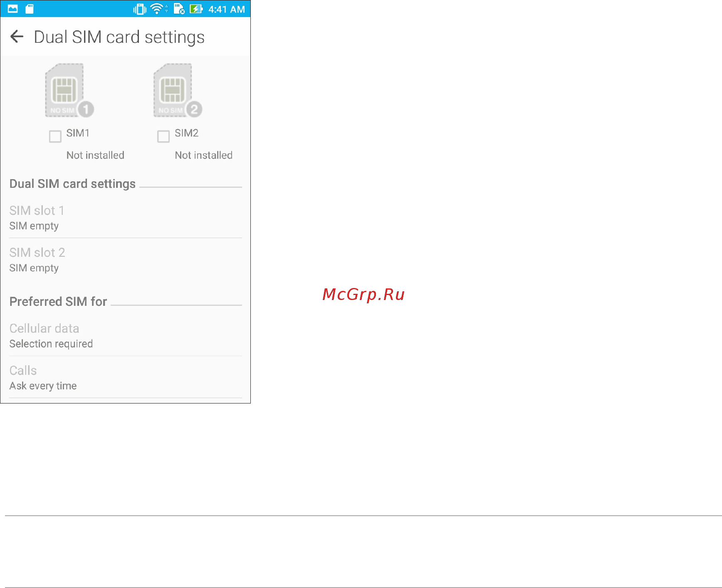Tap the no-SIM status icon
Viewport: 722px width, 588px height.
[x=179, y=9]
